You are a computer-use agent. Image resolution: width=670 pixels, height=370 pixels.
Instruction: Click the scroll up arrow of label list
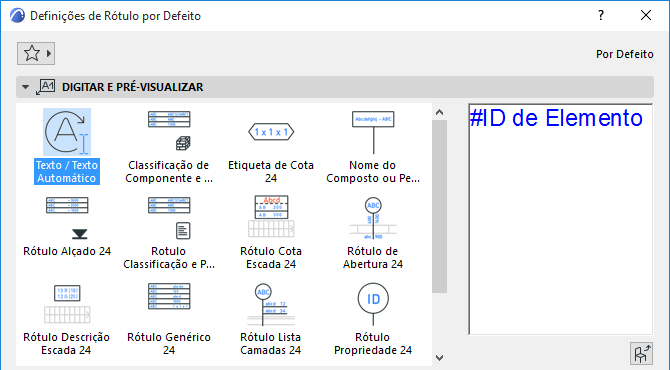point(439,112)
